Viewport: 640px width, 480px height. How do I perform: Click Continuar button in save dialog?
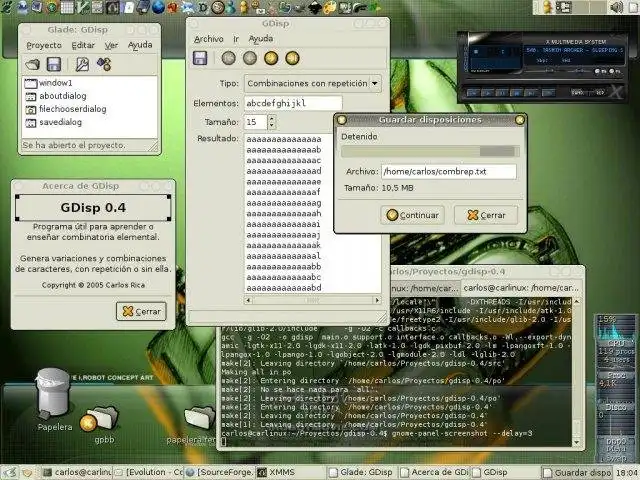tap(413, 215)
